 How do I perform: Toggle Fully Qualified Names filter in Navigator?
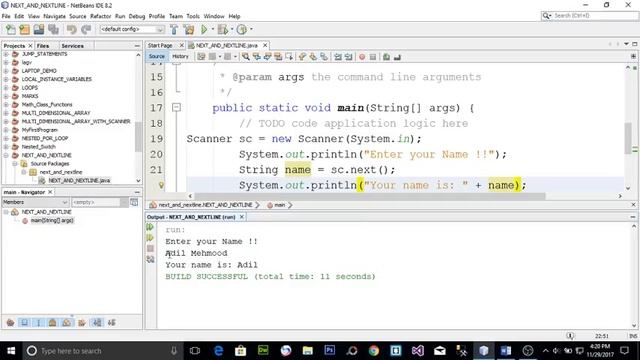coord(82,323)
